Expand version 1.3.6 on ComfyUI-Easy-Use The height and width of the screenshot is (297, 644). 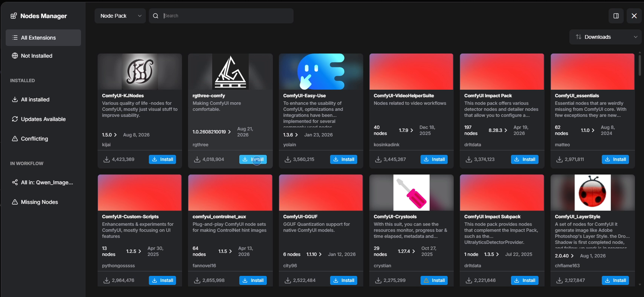click(291, 135)
